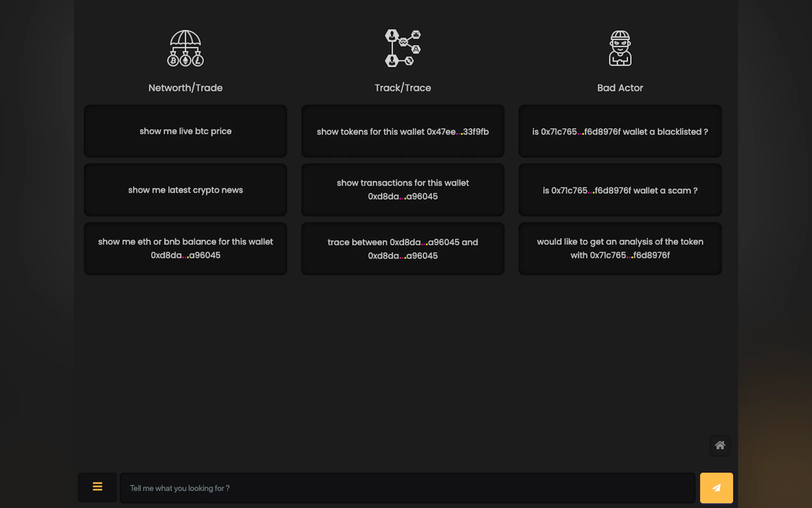
Task: Click the Bad Actor thief icon
Action: point(620,48)
